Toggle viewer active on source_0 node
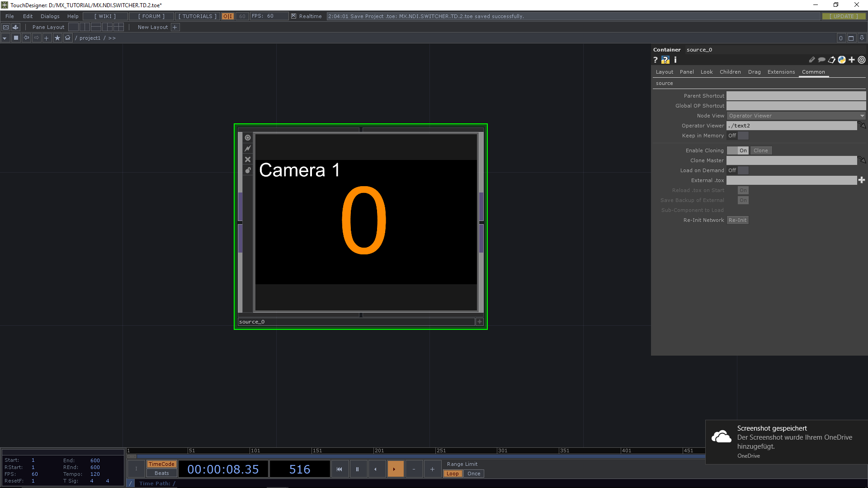This screenshot has height=488, width=868. pos(248,137)
